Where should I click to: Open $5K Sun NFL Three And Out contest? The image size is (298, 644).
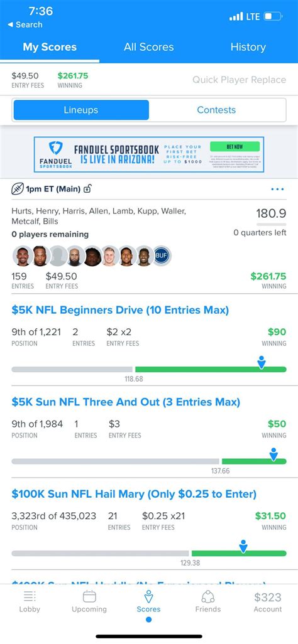click(x=126, y=402)
